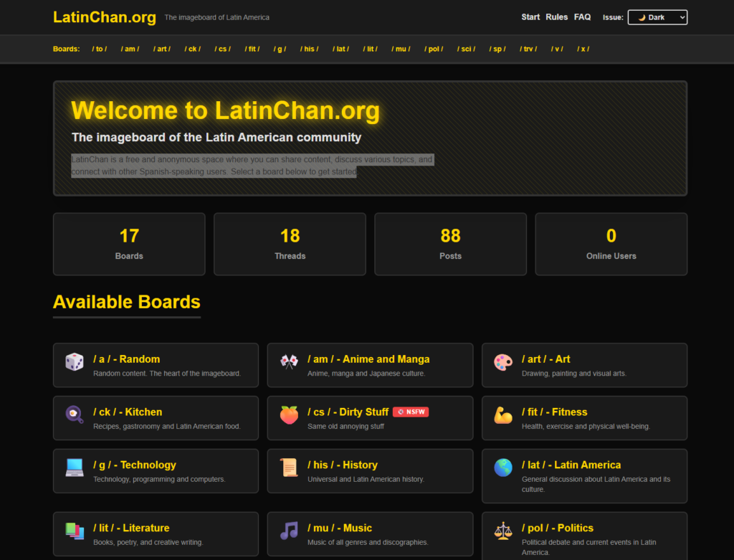The width and height of the screenshot is (734, 560).
Task: Open the Dark theme dropdown
Action: tap(657, 17)
